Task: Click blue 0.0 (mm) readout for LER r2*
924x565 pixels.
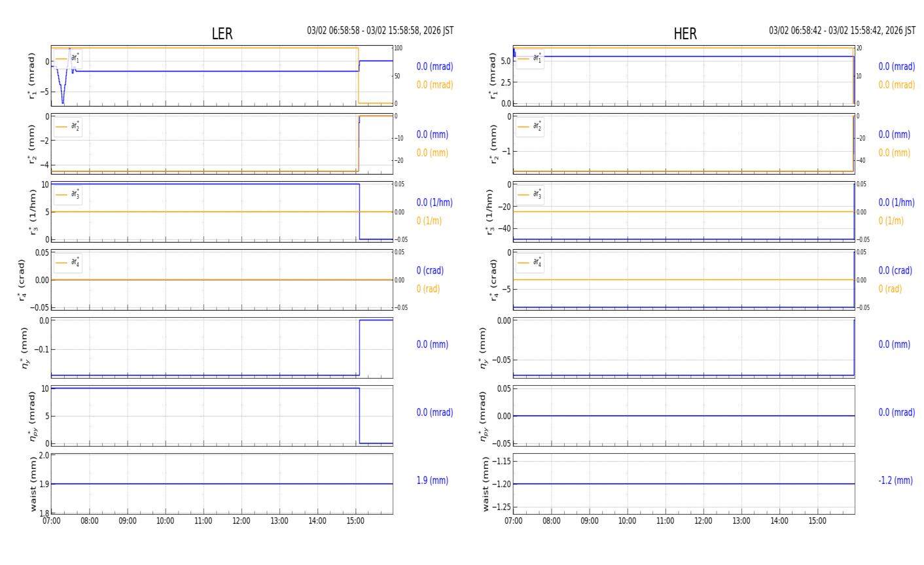Action: pyautogui.click(x=433, y=135)
